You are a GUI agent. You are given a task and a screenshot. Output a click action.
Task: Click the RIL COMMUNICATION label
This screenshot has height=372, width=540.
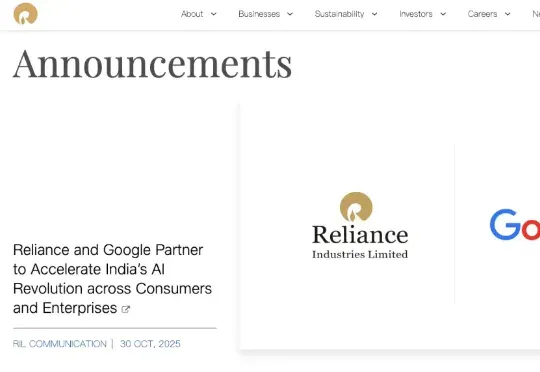coord(60,344)
